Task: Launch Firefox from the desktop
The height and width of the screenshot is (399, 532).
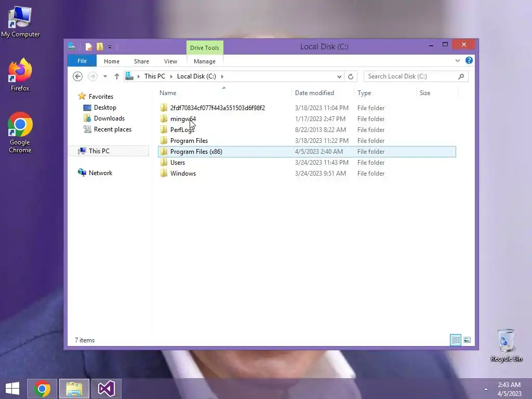Action: (x=20, y=75)
